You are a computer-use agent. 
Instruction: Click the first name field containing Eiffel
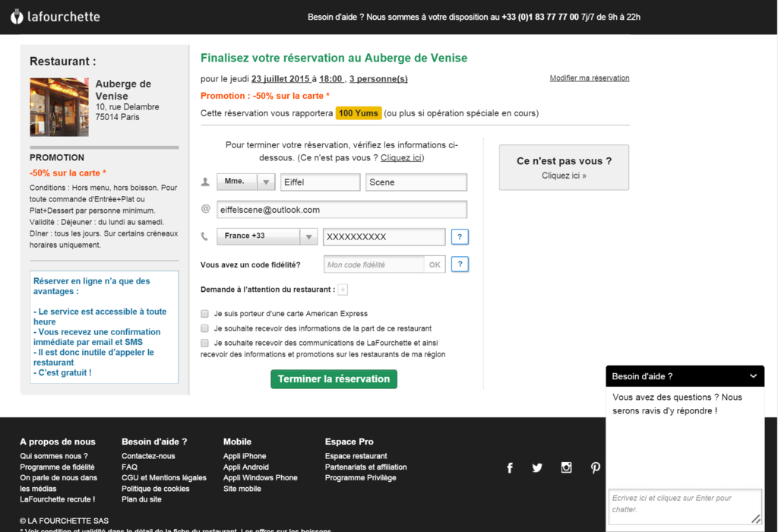coord(320,182)
